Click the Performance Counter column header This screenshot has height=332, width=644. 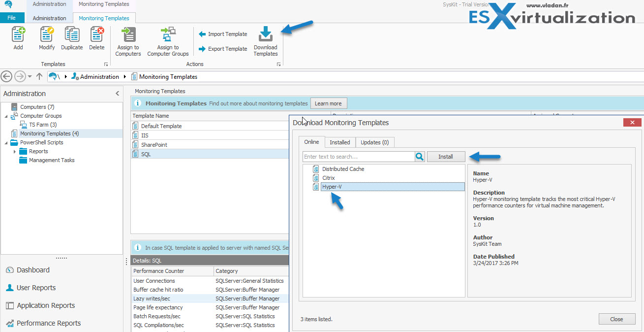point(172,271)
